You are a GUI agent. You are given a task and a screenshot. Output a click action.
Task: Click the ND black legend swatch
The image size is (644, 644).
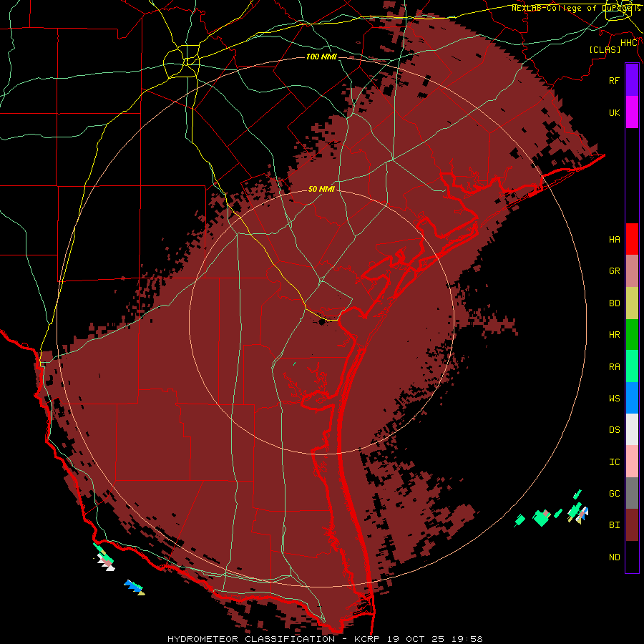[x=632, y=557]
